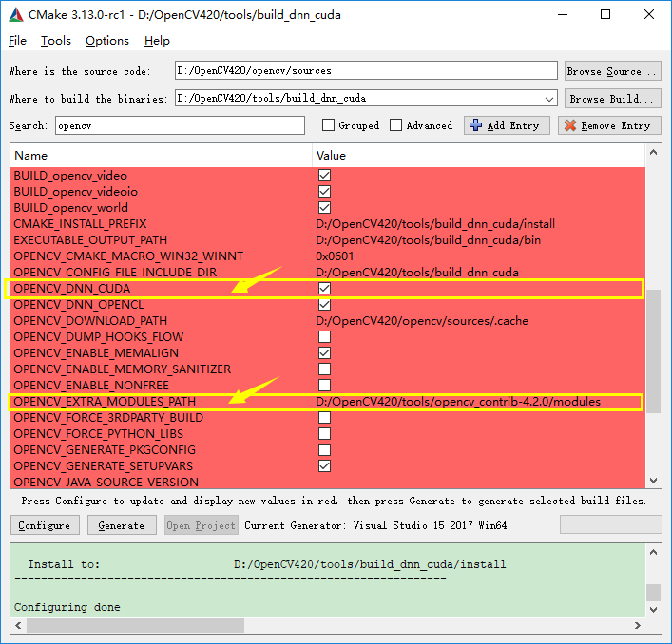Uncheck BUILD_opencv_video checkbox
The image size is (672, 644).
324,175
